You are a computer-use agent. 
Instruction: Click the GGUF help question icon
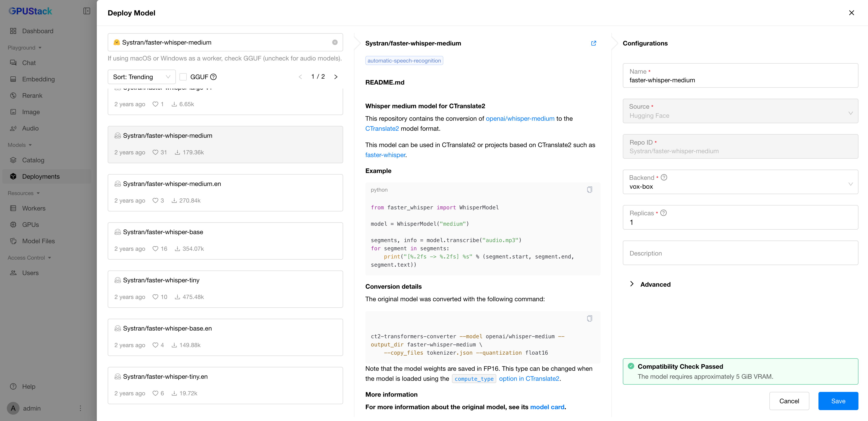coord(213,77)
